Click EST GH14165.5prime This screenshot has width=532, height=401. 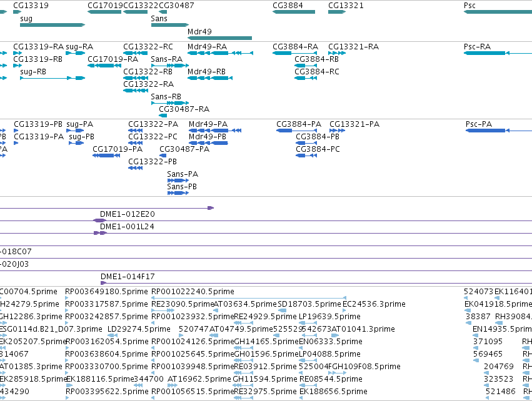pyautogui.click(x=266, y=342)
